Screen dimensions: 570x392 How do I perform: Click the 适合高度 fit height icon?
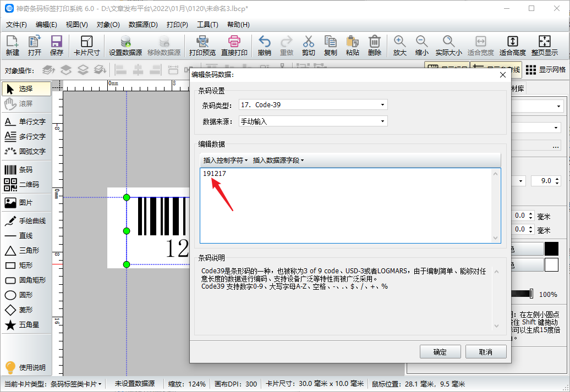point(513,46)
